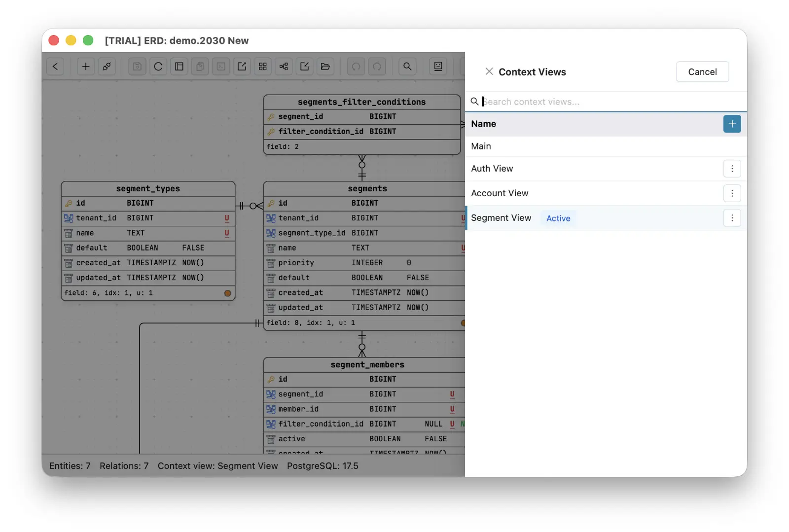
Task: Click the key icon beside segment_types id
Action: [x=69, y=203]
